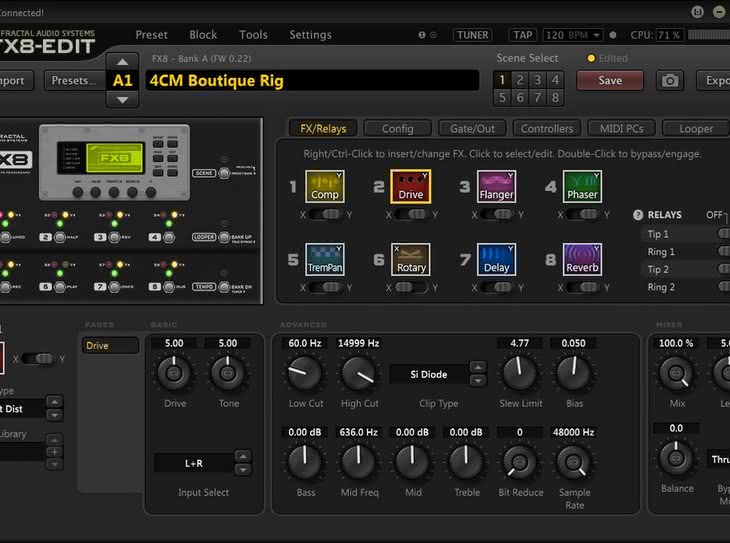Select scene 2
The height and width of the screenshot is (543, 730).
tap(520, 80)
